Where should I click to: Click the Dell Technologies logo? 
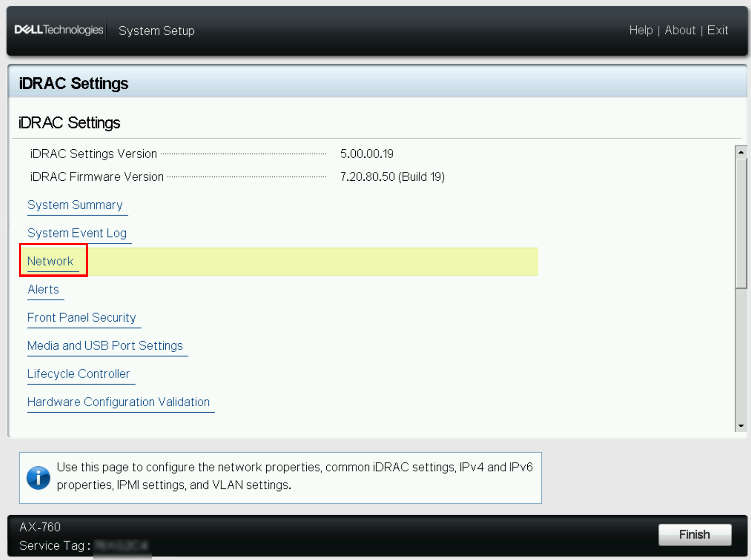(x=58, y=30)
